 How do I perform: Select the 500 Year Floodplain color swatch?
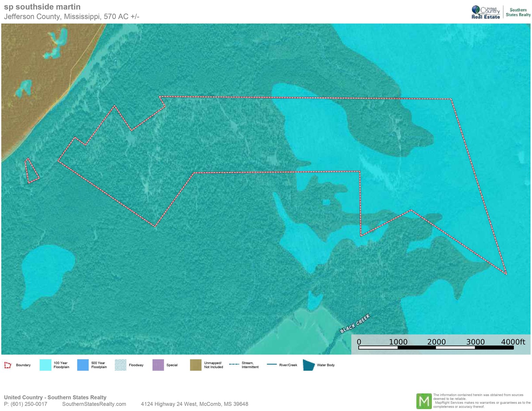pyautogui.click(x=83, y=365)
